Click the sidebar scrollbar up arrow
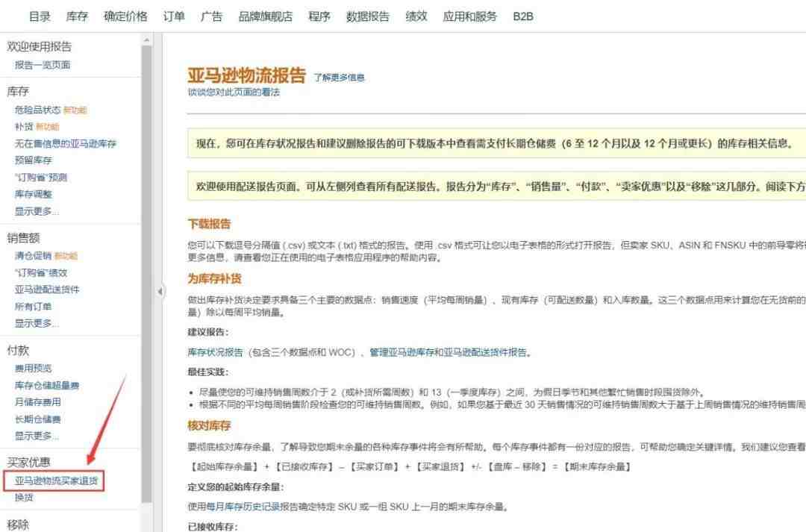This screenshot has width=806, height=532. [146, 40]
